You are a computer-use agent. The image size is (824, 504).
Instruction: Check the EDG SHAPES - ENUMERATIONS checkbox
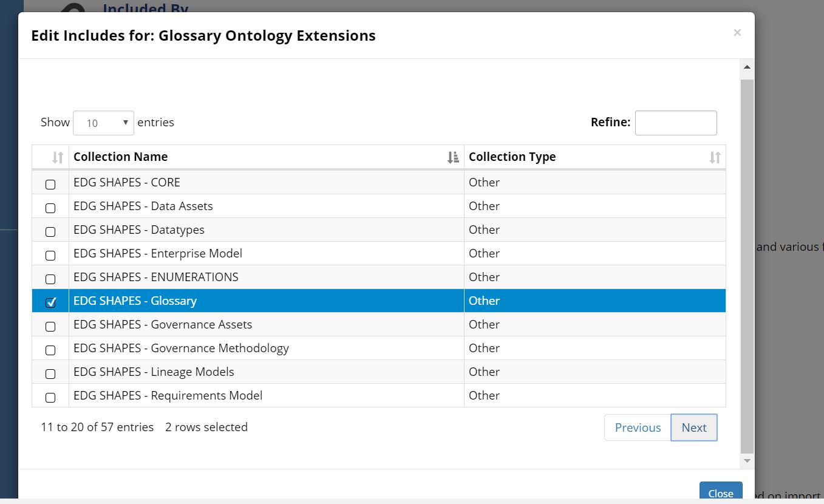tap(50, 279)
